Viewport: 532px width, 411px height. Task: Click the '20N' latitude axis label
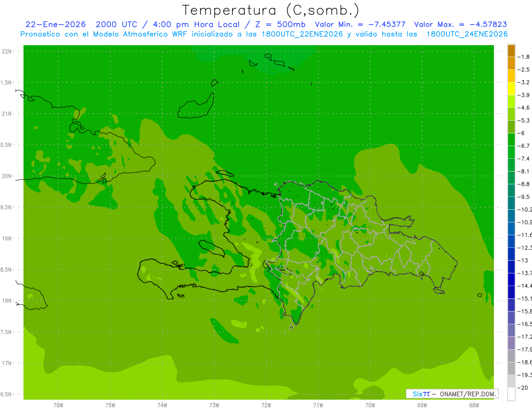(7, 176)
